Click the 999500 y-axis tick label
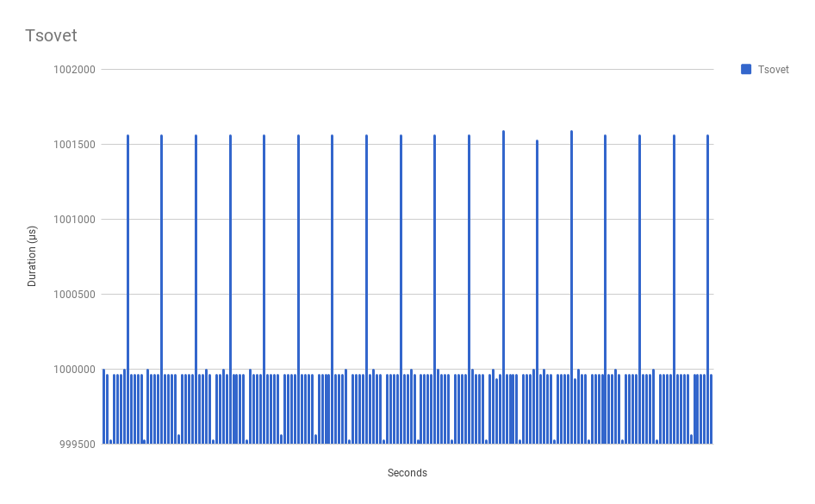The image size is (815, 504). (x=75, y=445)
